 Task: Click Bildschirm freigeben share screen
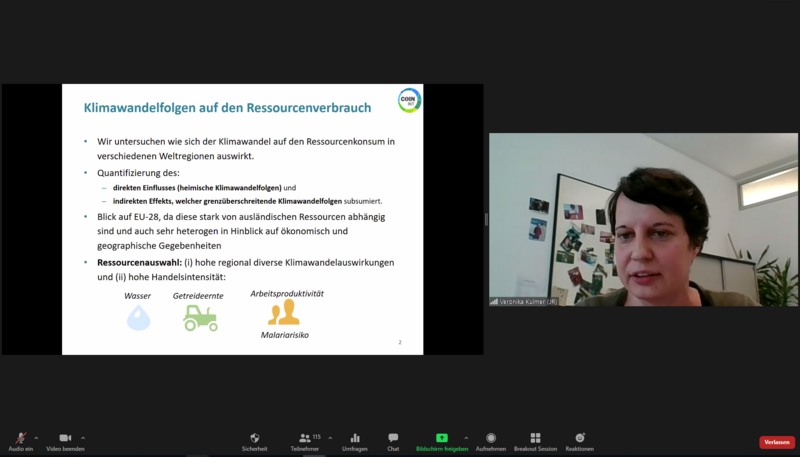coord(441,440)
